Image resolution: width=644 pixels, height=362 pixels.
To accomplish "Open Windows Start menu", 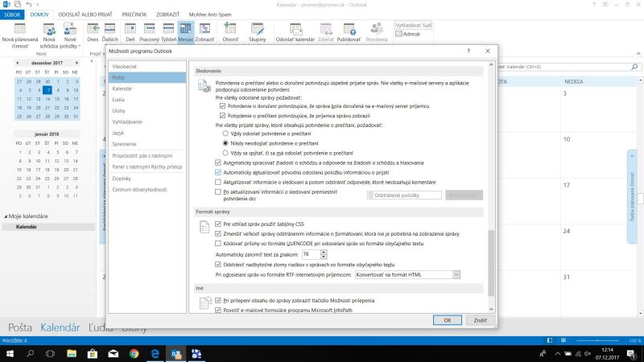I will [x=10, y=353].
